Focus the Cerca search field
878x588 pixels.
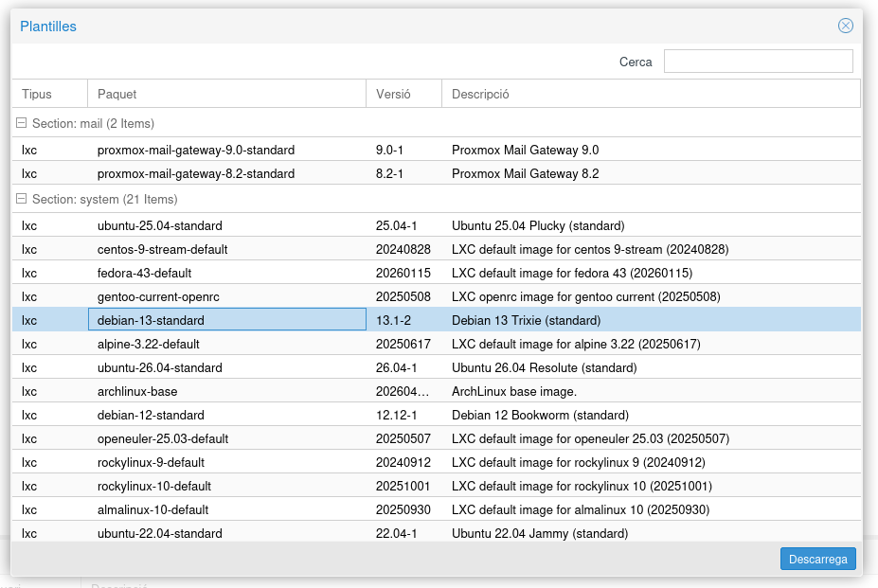(758, 62)
